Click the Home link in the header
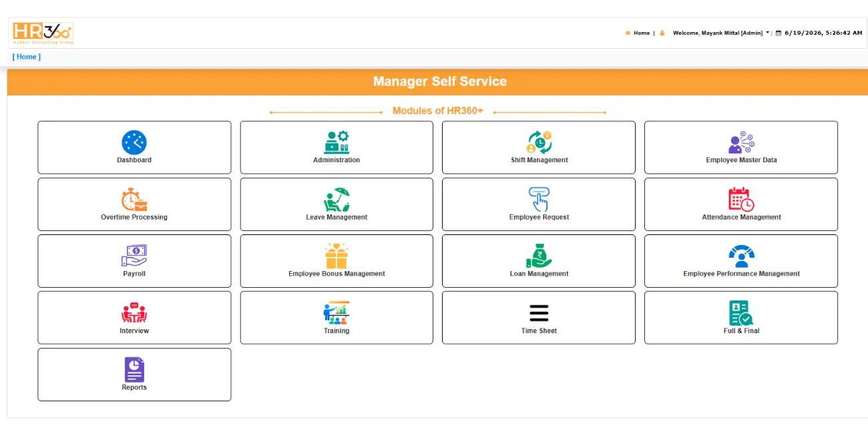 642,33
